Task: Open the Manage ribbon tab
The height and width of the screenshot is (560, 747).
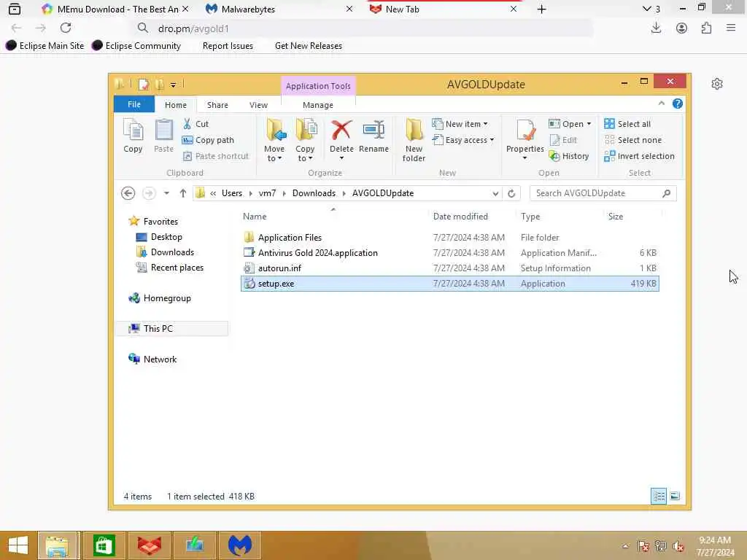Action: 318,105
